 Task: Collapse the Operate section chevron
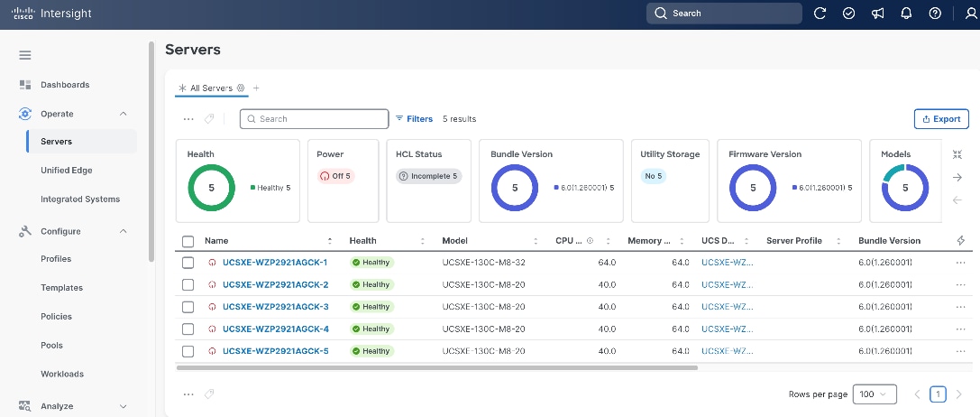124,114
